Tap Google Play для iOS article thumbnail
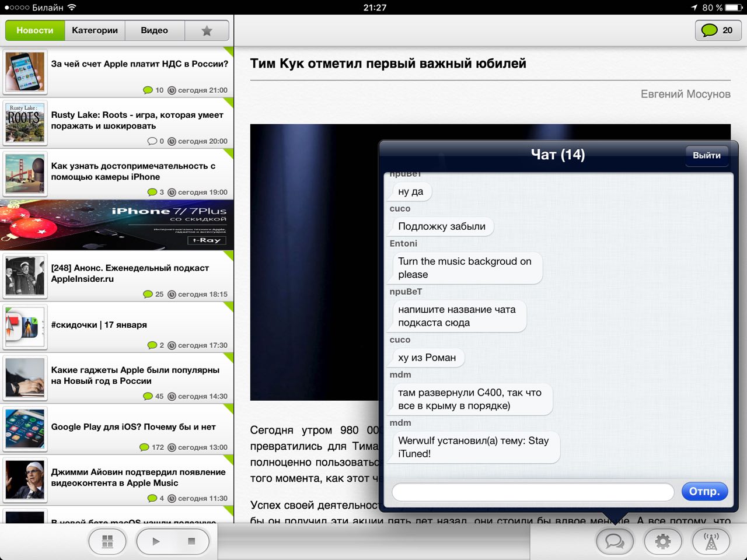Screen dimensions: 747x560 tap(25, 429)
